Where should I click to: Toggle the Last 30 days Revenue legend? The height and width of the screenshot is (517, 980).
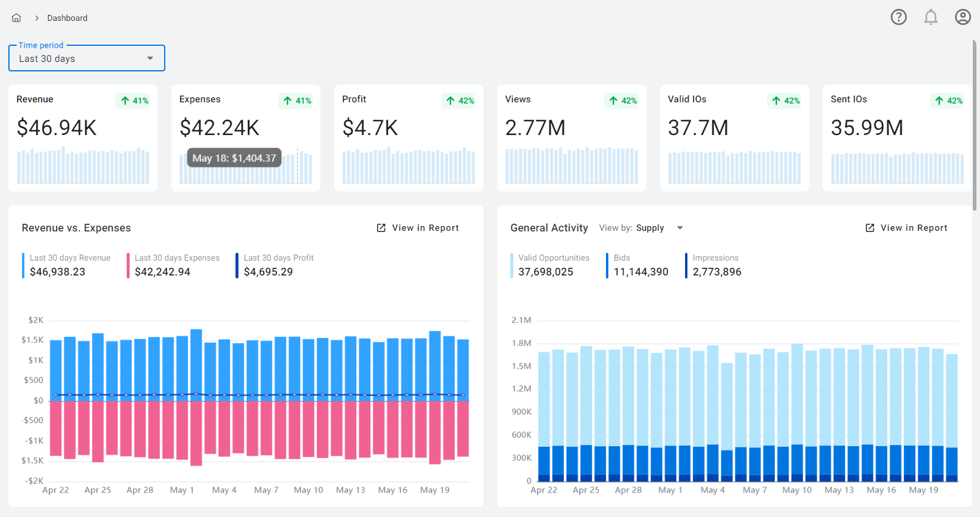tap(70, 265)
